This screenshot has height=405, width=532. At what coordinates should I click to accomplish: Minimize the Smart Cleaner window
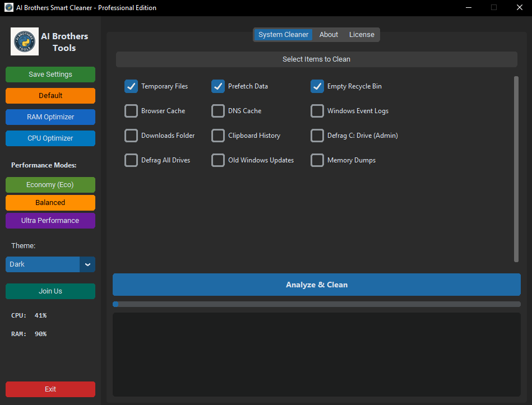click(x=469, y=7)
